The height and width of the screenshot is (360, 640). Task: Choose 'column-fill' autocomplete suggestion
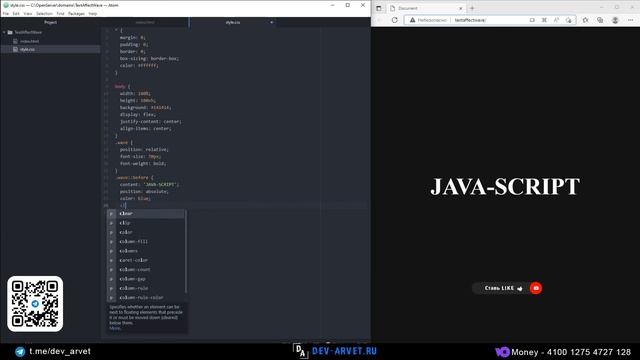(146, 242)
